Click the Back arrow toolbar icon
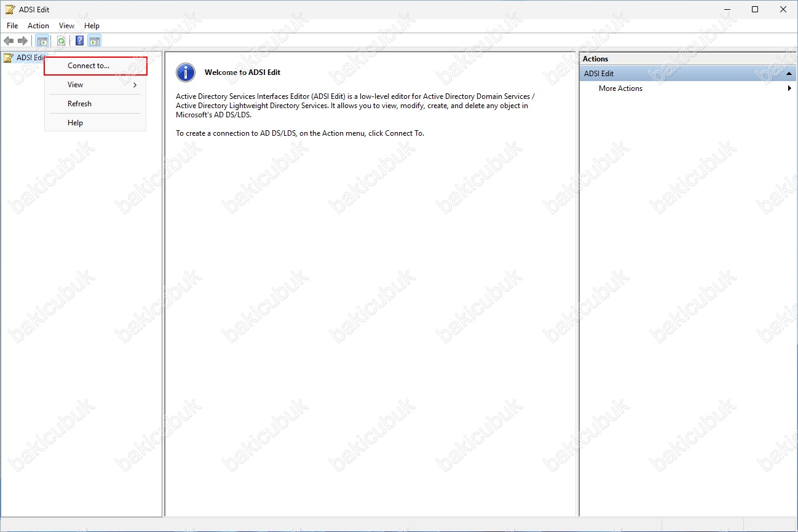The height and width of the screenshot is (532, 798). click(x=9, y=41)
